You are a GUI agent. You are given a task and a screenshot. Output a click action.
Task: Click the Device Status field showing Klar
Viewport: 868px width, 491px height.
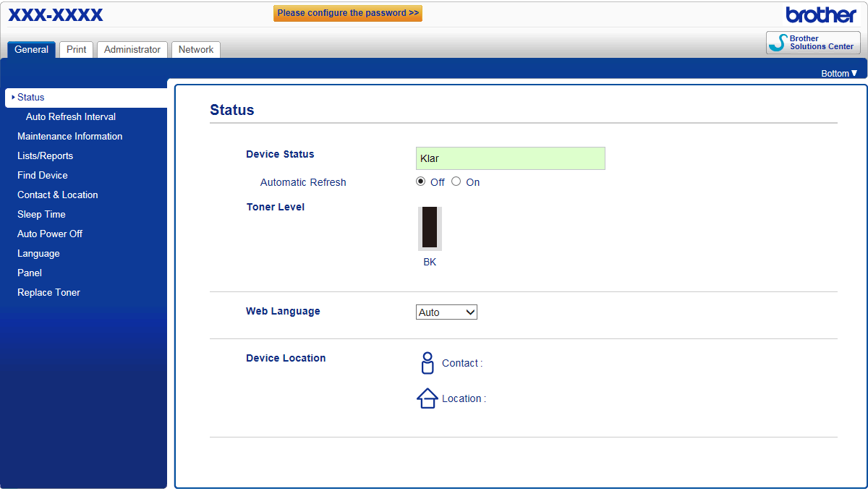(510, 158)
